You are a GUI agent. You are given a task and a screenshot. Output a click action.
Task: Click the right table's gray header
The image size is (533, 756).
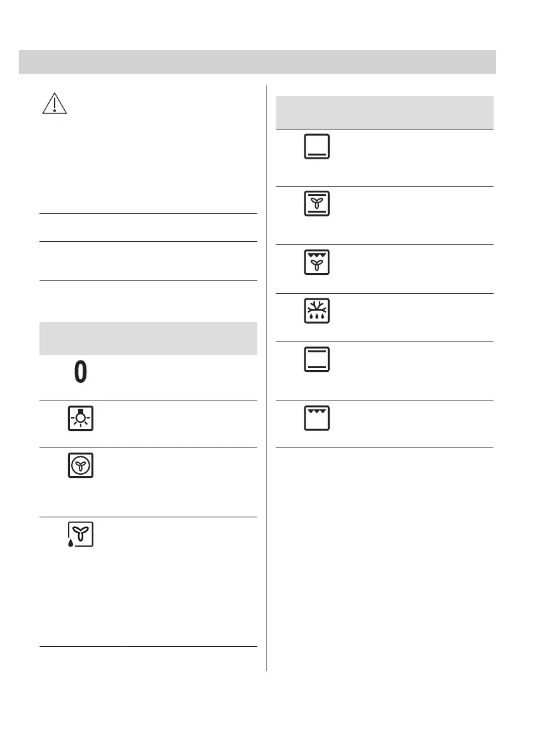[384, 112]
